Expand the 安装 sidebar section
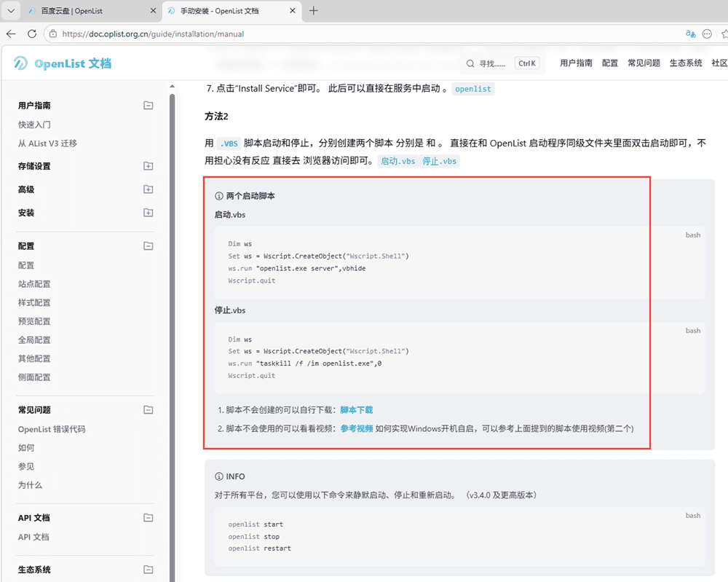This screenshot has width=728, height=582. pos(149,213)
